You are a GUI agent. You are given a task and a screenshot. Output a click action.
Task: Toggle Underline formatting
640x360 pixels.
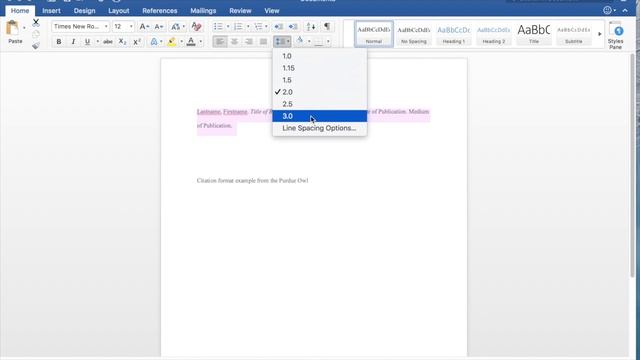(x=87, y=42)
